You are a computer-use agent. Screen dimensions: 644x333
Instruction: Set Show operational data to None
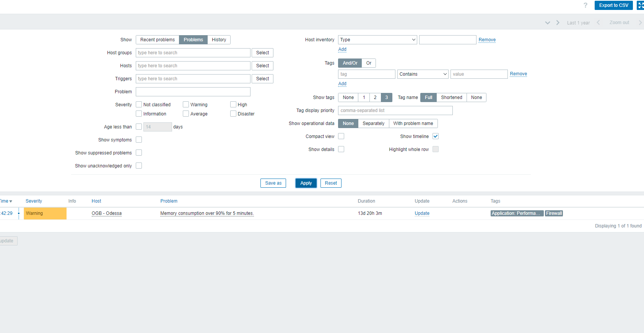pyautogui.click(x=348, y=123)
